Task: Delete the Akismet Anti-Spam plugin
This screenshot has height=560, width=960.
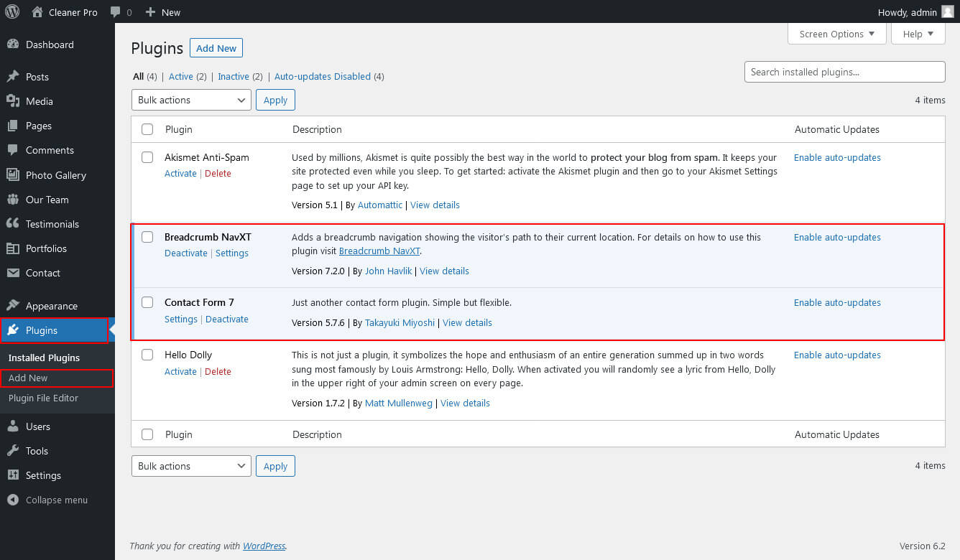Action: pyautogui.click(x=218, y=173)
